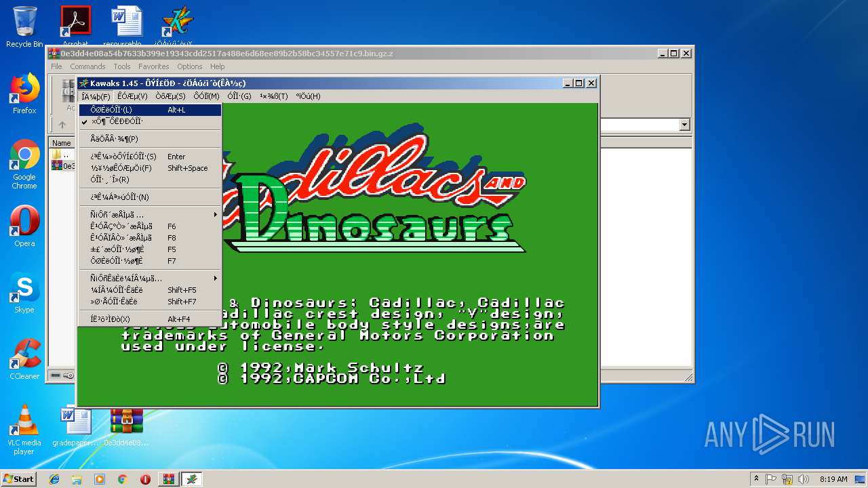The height and width of the screenshot is (488, 868).
Task: Click the taskbar clock showing 8:19 AM
Action: pos(833,479)
